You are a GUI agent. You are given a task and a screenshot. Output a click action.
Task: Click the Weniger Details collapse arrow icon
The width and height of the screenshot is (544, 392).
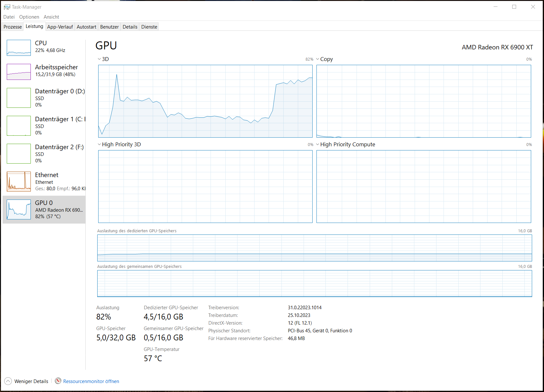[x=8, y=381]
